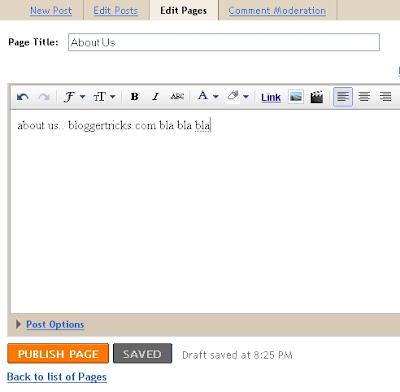Open the Post Options link
Viewport: 400px width, 392px height.
(x=55, y=324)
